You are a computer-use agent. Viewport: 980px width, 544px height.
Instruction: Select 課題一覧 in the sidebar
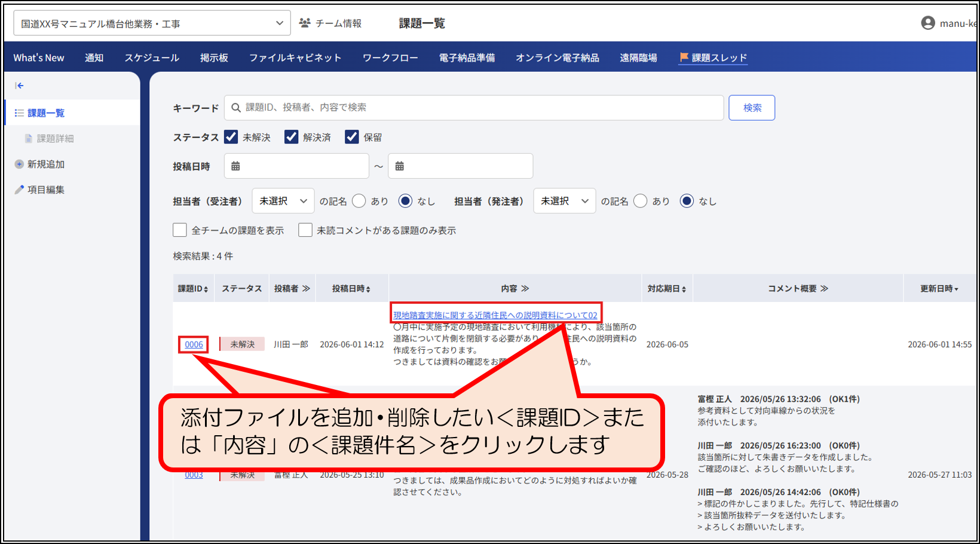tap(72, 112)
